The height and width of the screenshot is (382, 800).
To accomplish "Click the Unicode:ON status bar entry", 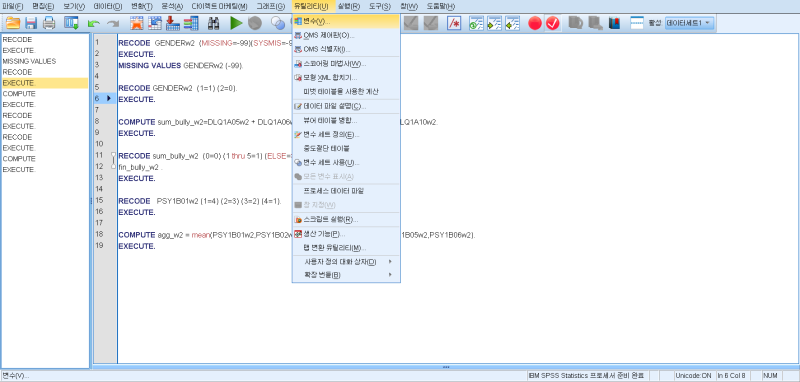I will pyautogui.click(x=693, y=375).
